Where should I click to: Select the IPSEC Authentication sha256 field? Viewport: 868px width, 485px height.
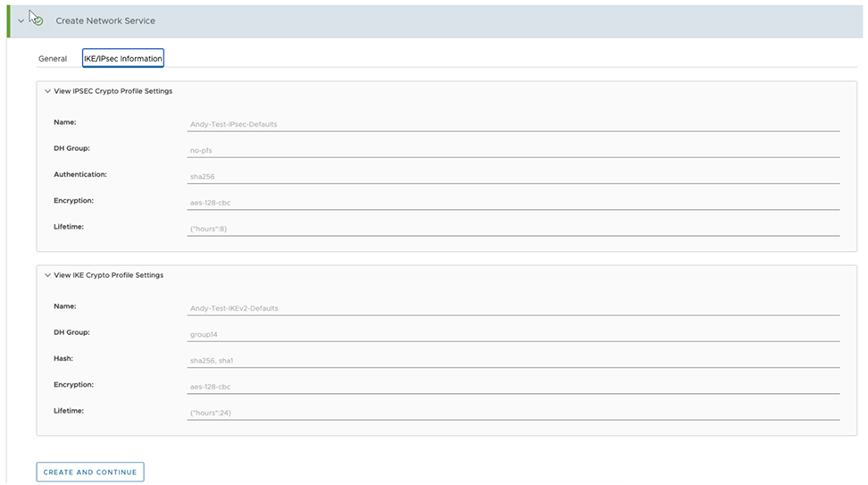coord(513,176)
